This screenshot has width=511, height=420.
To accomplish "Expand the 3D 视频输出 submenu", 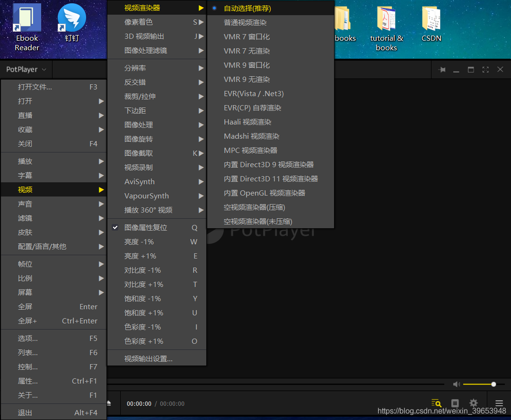I will tap(157, 36).
